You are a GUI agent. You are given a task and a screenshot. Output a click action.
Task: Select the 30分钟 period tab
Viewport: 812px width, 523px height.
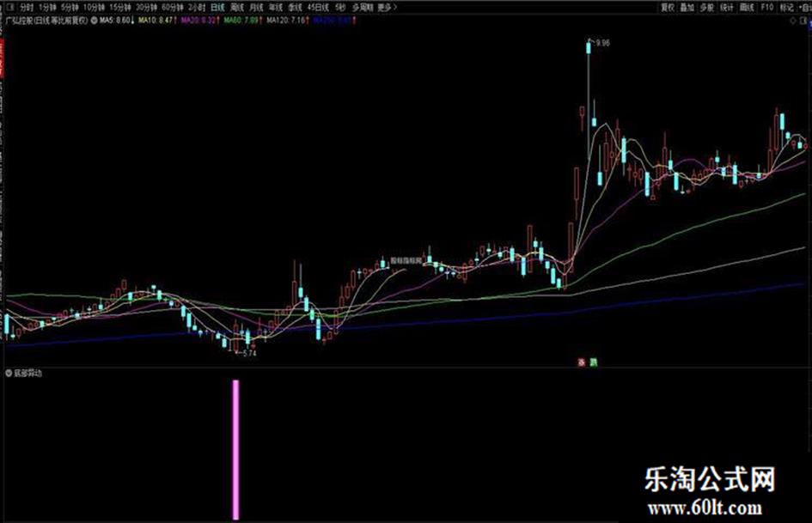coord(147,7)
